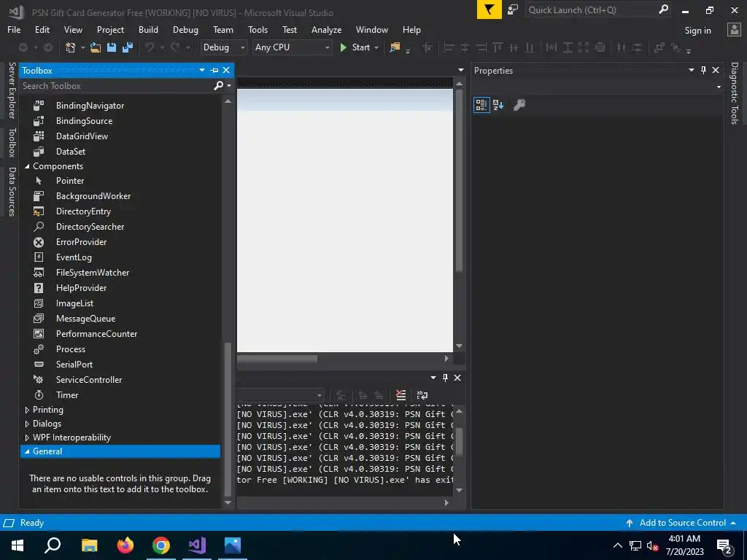The height and width of the screenshot is (560, 747).
Task: Click the New Project toolbar icon
Action: [71, 47]
